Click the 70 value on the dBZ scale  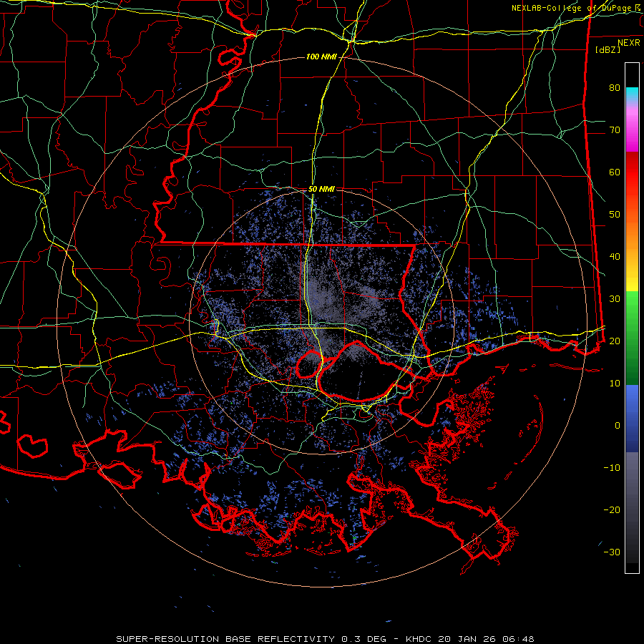click(x=615, y=130)
